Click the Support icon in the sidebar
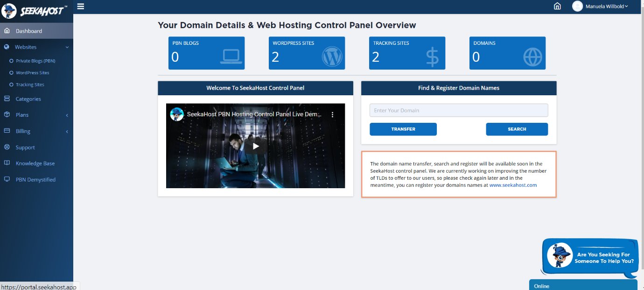The width and height of the screenshot is (644, 290). [7, 147]
